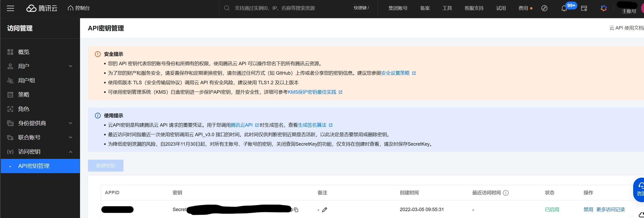Click the 快捷键 shortcut hint

tap(361, 8)
